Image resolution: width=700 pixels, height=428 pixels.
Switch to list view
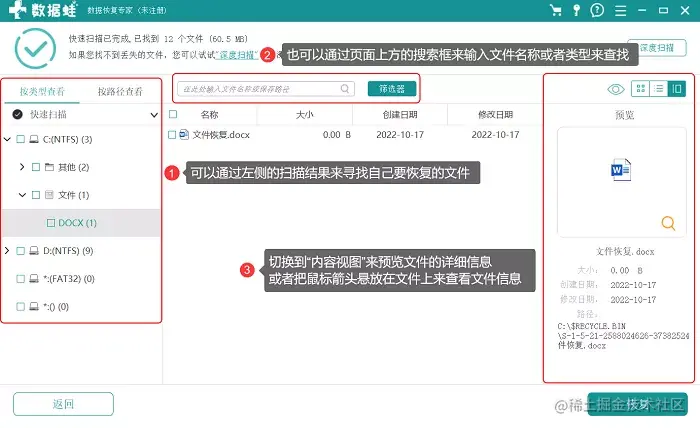click(x=658, y=89)
